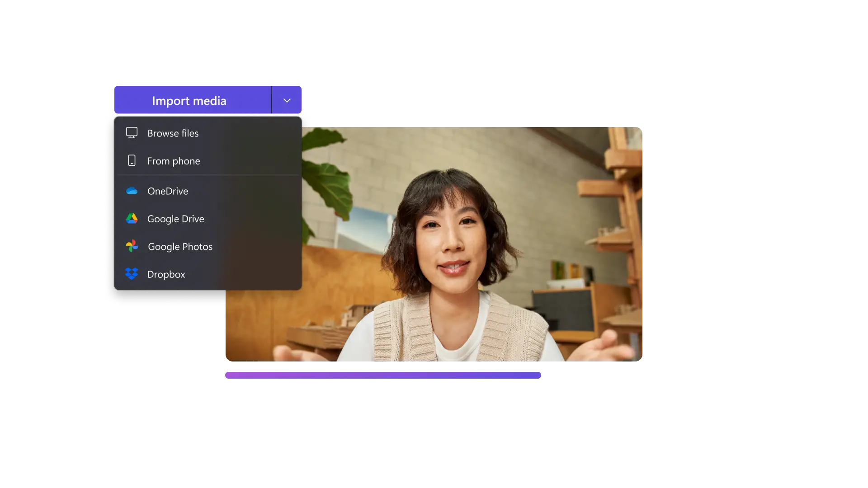Choose From phone in the import menu
868x488 pixels.
[x=173, y=160]
